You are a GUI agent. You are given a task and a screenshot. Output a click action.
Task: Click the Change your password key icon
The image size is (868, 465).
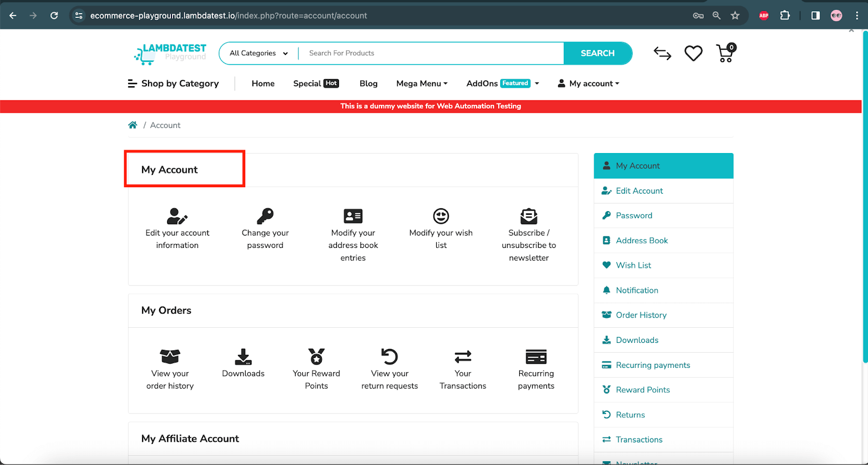point(265,216)
